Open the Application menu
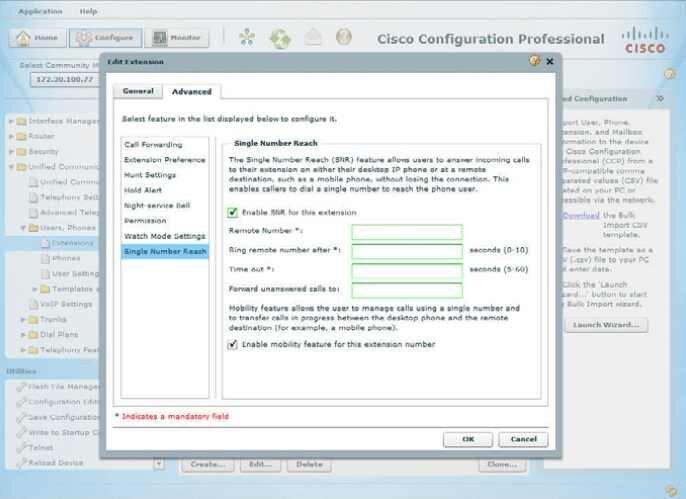 point(40,11)
